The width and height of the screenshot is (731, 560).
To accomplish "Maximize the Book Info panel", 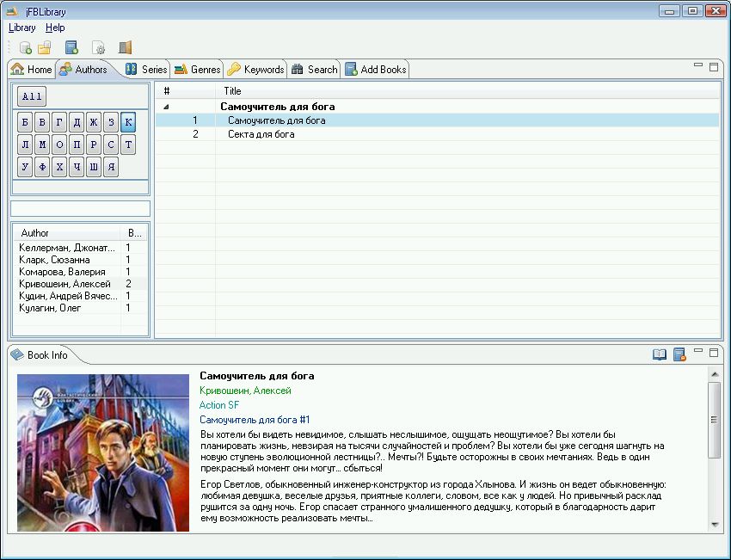I will coord(714,353).
